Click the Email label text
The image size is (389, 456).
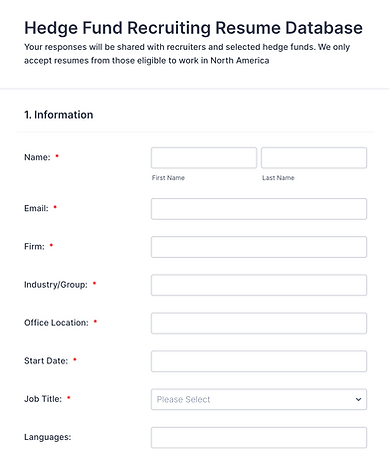[36, 208]
